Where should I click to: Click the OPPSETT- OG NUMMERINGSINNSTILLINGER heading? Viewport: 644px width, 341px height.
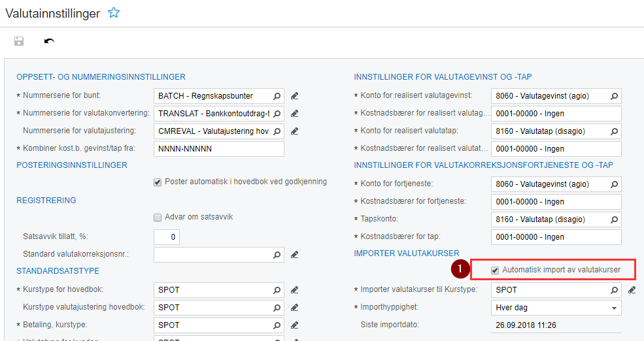(x=101, y=77)
